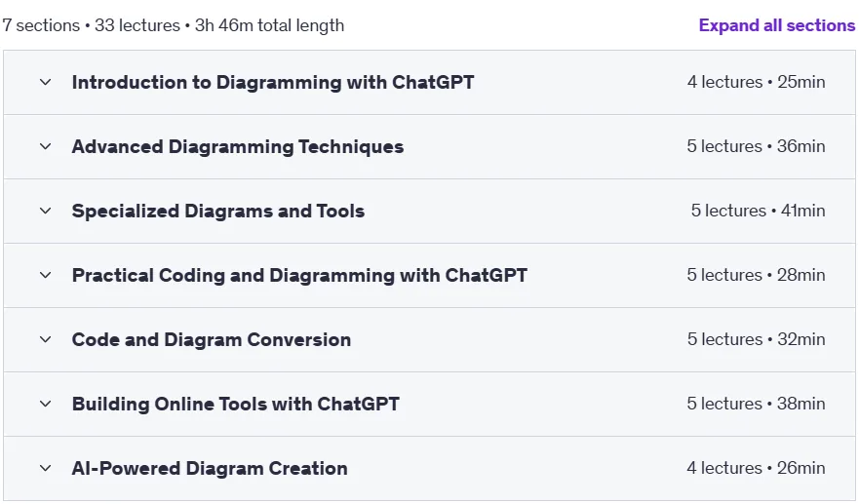Expand Introduction to Diagramming with ChatGPT chevron

(46, 82)
